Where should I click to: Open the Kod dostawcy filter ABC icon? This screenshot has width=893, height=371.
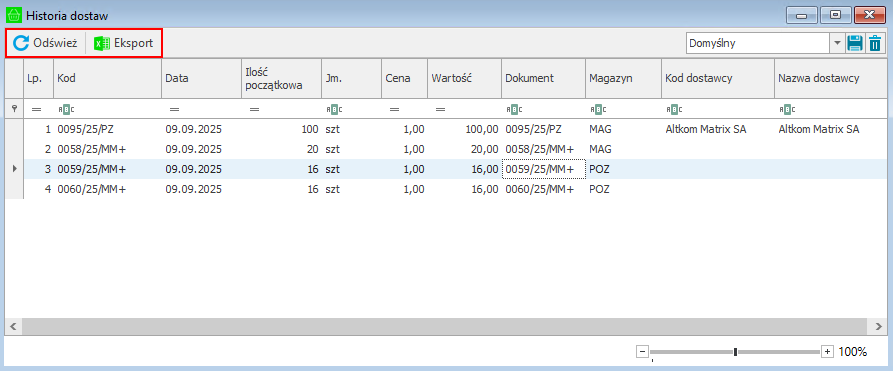[x=674, y=109]
